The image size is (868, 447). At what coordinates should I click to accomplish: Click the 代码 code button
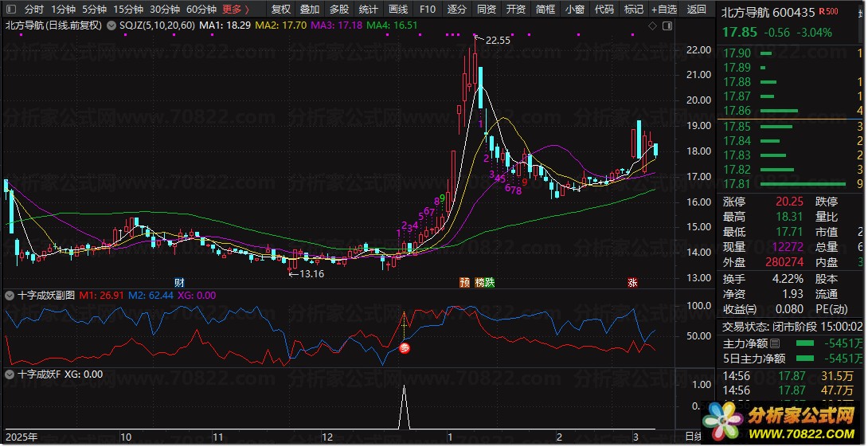pyautogui.click(x=604, y=9)
